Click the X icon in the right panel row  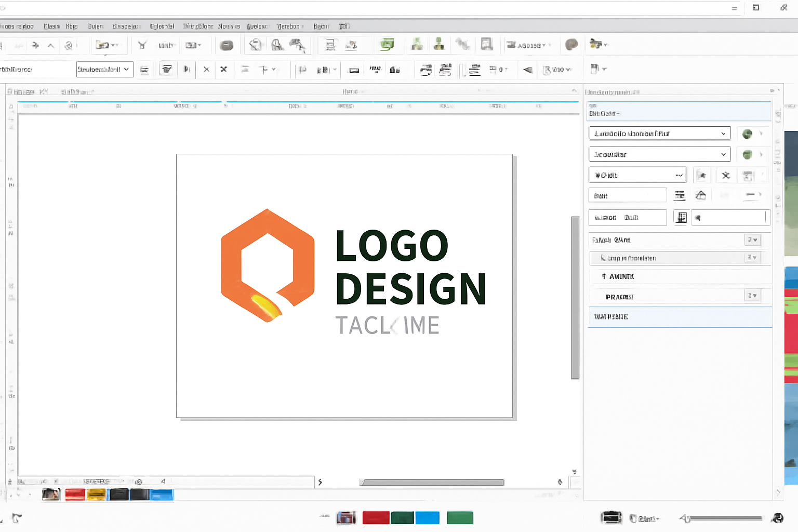click(x=726, y=175)
